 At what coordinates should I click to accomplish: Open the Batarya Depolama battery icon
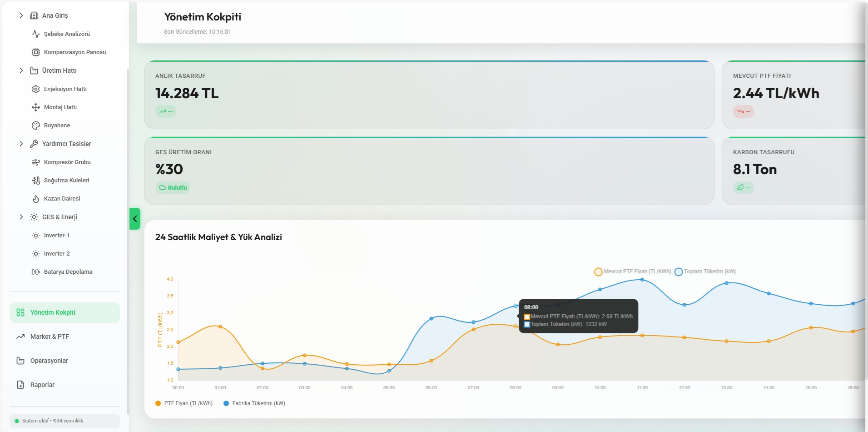[x=36, y=272]
